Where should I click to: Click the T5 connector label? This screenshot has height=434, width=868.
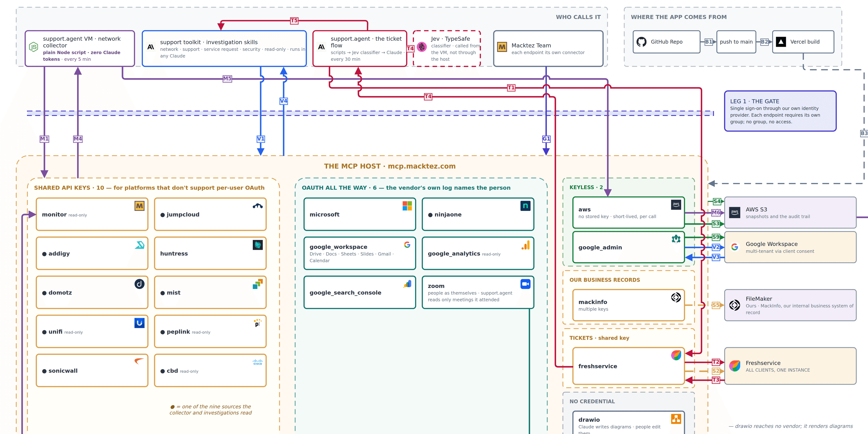point(294,21)
